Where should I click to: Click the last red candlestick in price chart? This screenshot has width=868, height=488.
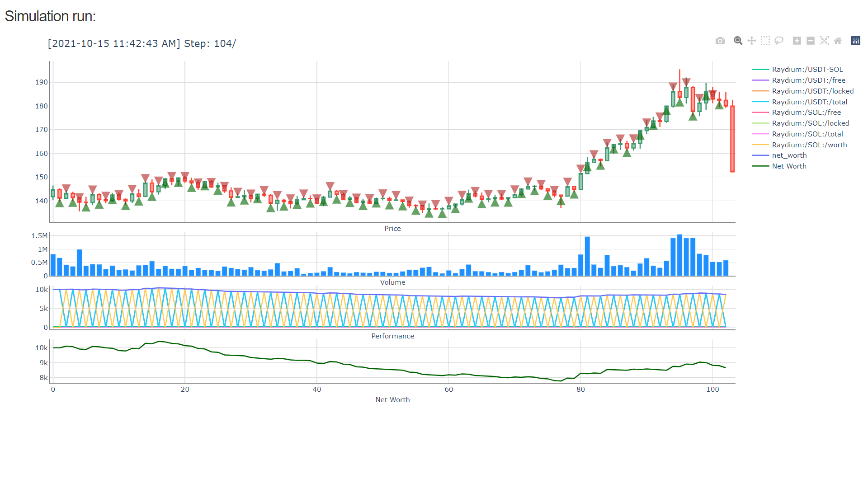click(x=732, y=139)
